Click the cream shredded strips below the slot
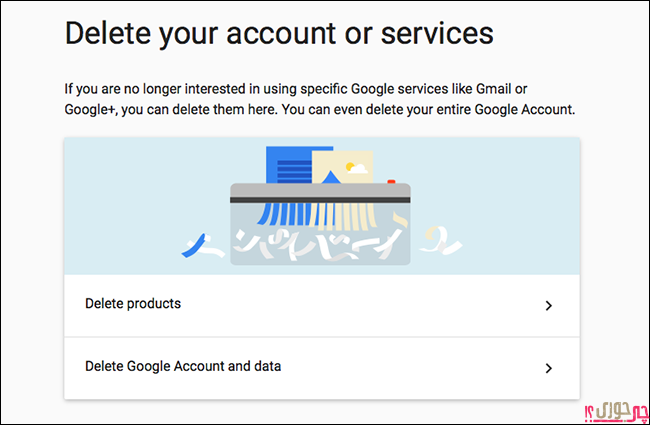This screenshot has height=425, width=650. tap(344, 216)
